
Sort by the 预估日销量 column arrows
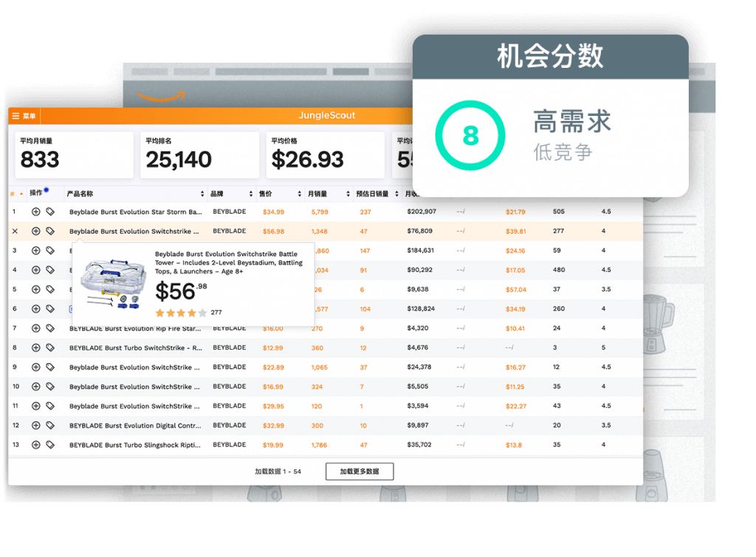tap(397, 193)
